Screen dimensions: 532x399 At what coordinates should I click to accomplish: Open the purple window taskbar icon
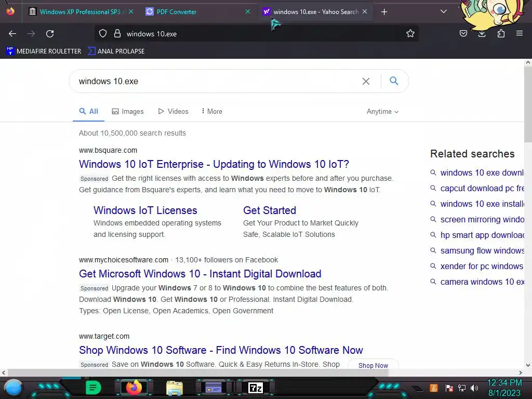tap(214, 388)
